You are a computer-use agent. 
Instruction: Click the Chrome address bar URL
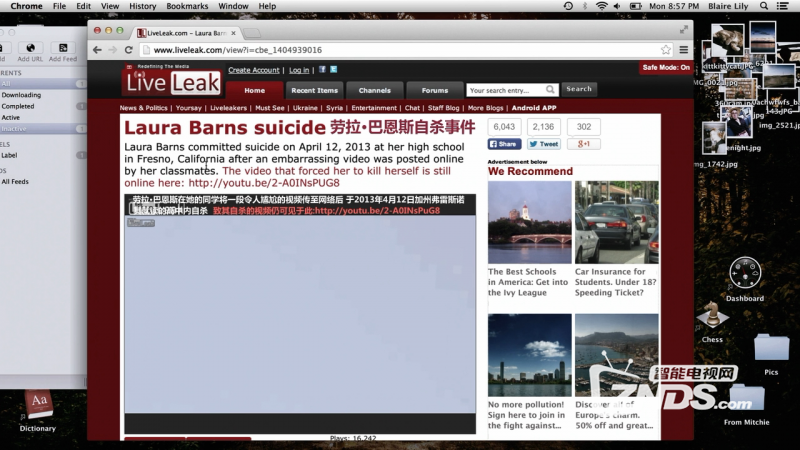[x=238, y=50]
